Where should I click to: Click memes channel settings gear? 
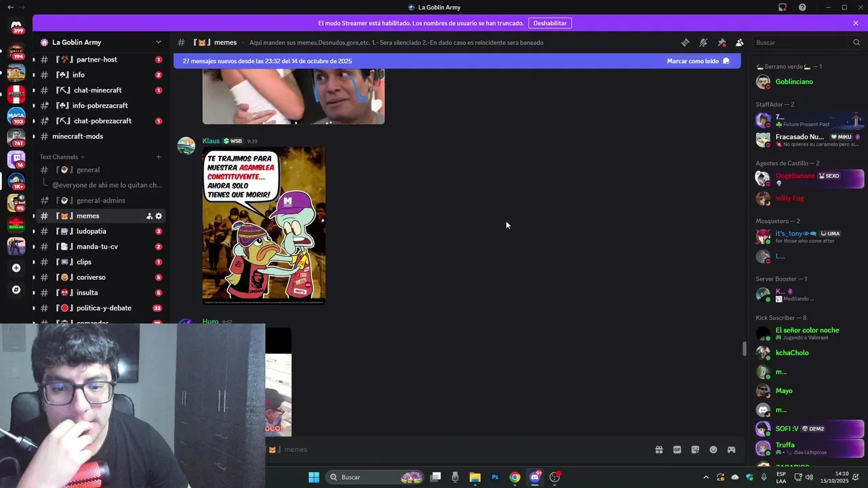pyautogui.click(x=159, y=216)
